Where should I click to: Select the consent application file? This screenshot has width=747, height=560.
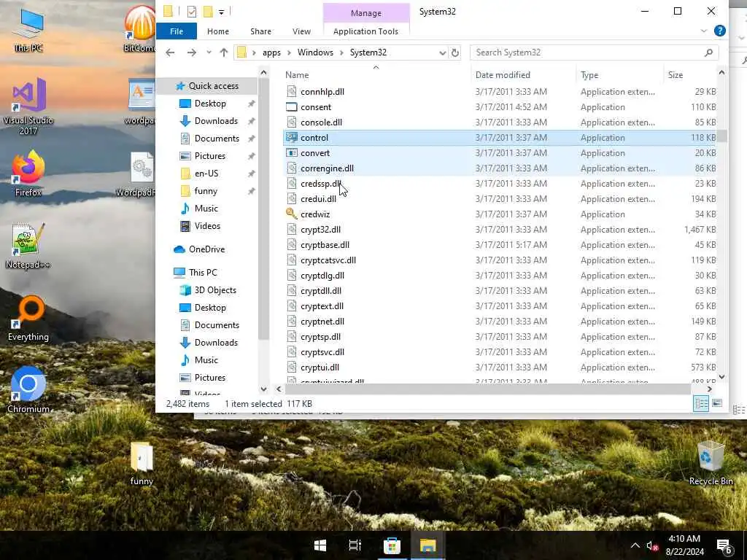[316, 107]
